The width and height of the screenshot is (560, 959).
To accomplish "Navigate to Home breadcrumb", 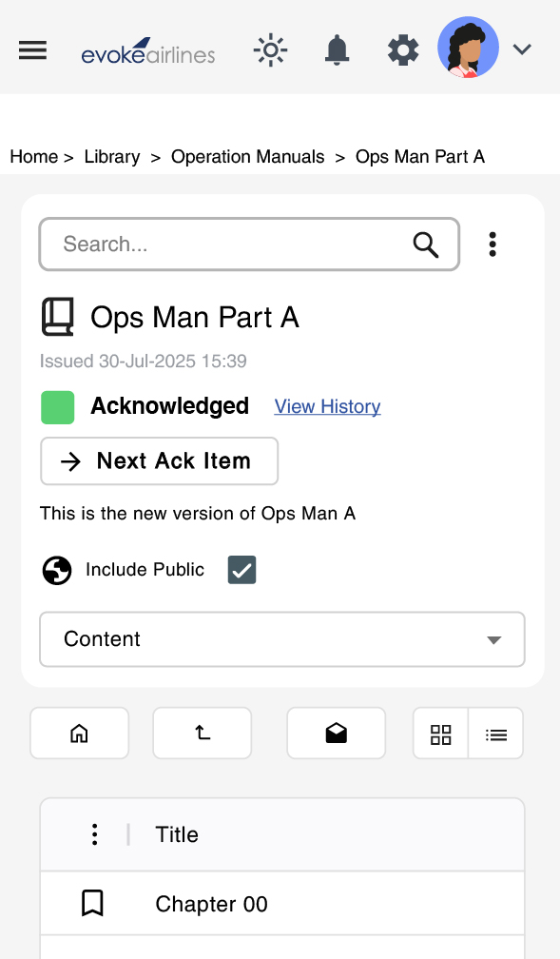I will [x=33, y=157].
